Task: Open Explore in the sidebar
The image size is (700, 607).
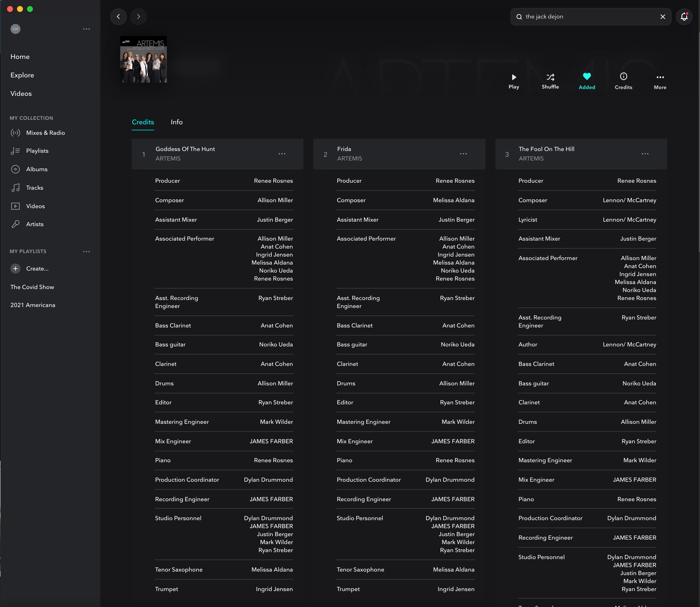Action: 22,75
